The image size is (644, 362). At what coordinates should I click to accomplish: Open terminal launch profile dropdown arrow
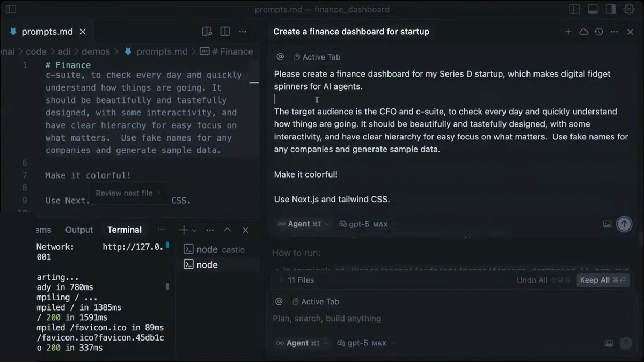(x=194, y=230)
